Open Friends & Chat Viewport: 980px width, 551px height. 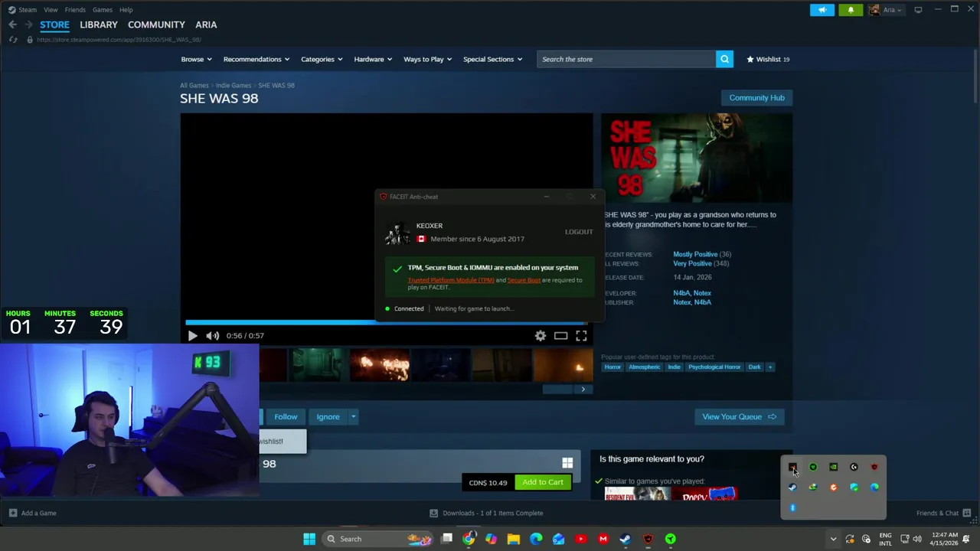pyautogui.click(x=943, y=513)
